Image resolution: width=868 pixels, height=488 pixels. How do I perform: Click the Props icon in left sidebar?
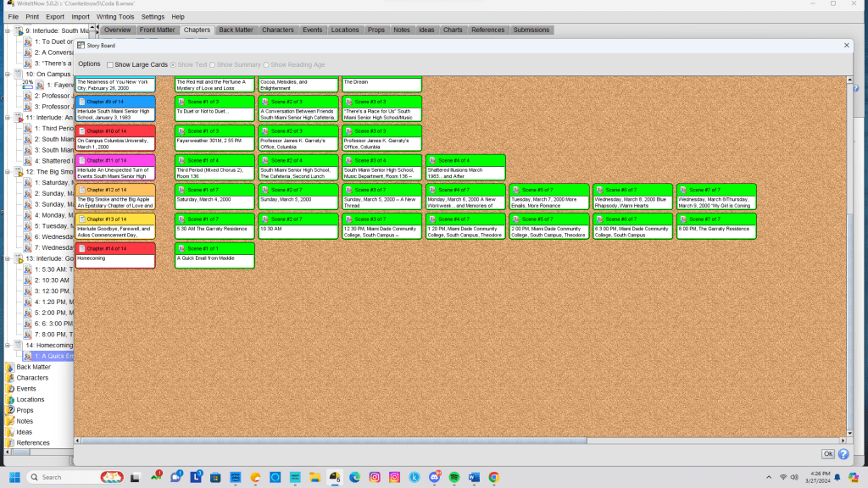tap(10, 410)
